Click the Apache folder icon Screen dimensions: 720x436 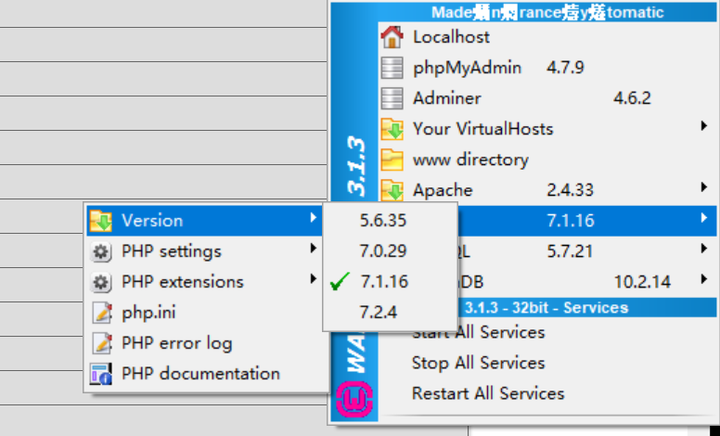392,189
